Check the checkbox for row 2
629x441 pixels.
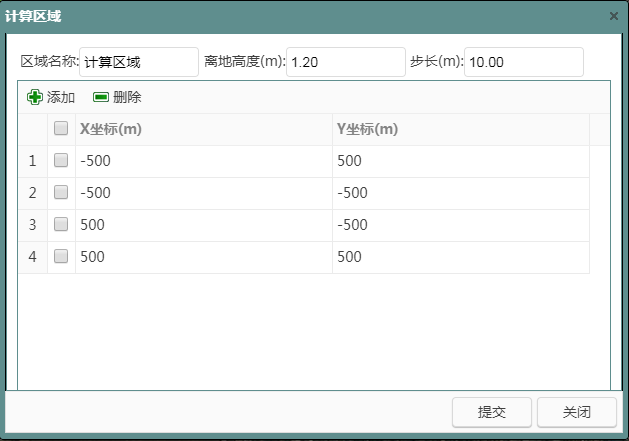pos(61,193)
